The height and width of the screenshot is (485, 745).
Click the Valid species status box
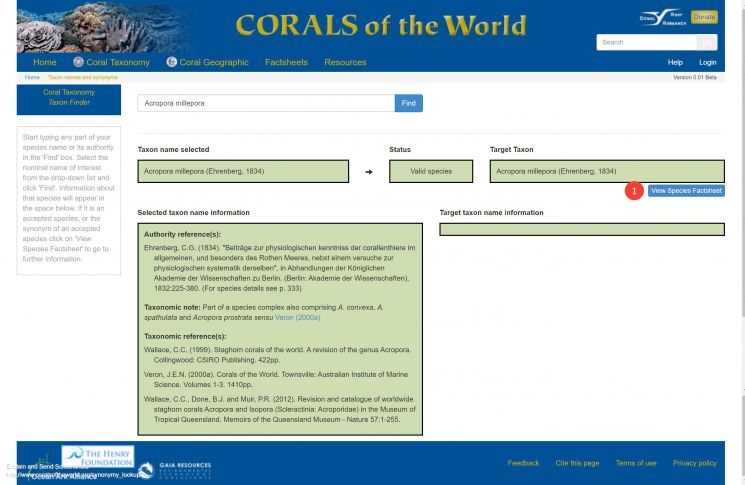pos(431,171)
